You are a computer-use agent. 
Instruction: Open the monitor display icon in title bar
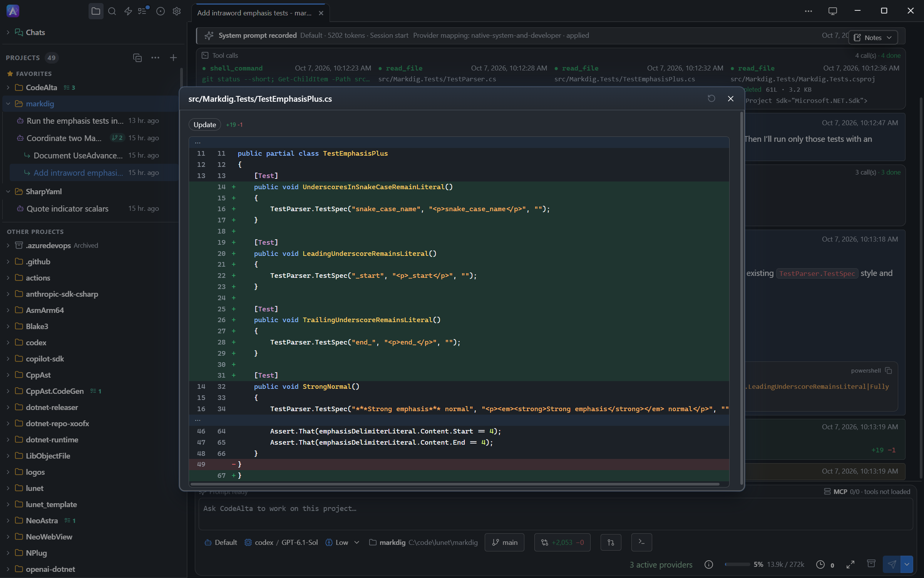(x=833, y=11)
